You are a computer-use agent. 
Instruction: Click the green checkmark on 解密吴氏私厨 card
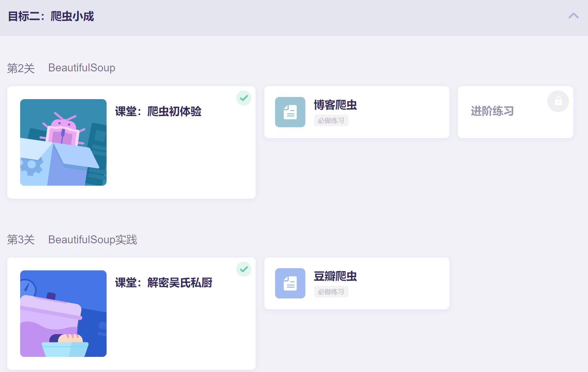244,269
